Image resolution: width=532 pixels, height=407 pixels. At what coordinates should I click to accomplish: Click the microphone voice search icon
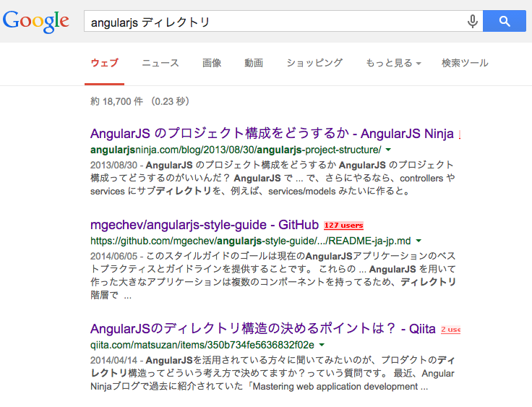point(472,22)
